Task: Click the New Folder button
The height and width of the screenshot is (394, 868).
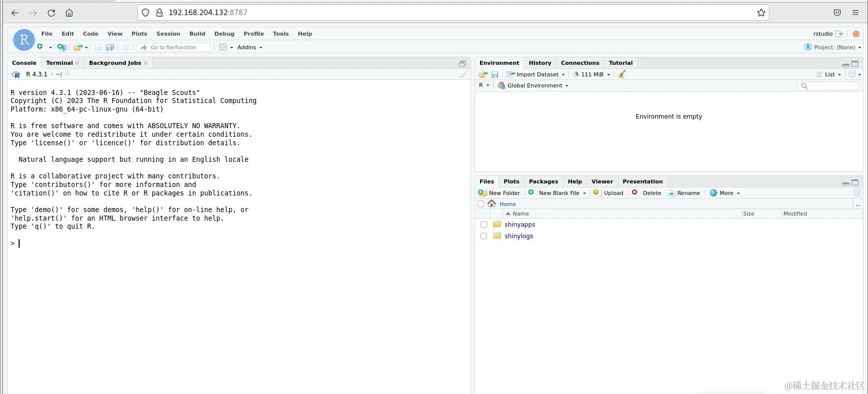Action: 499,193
